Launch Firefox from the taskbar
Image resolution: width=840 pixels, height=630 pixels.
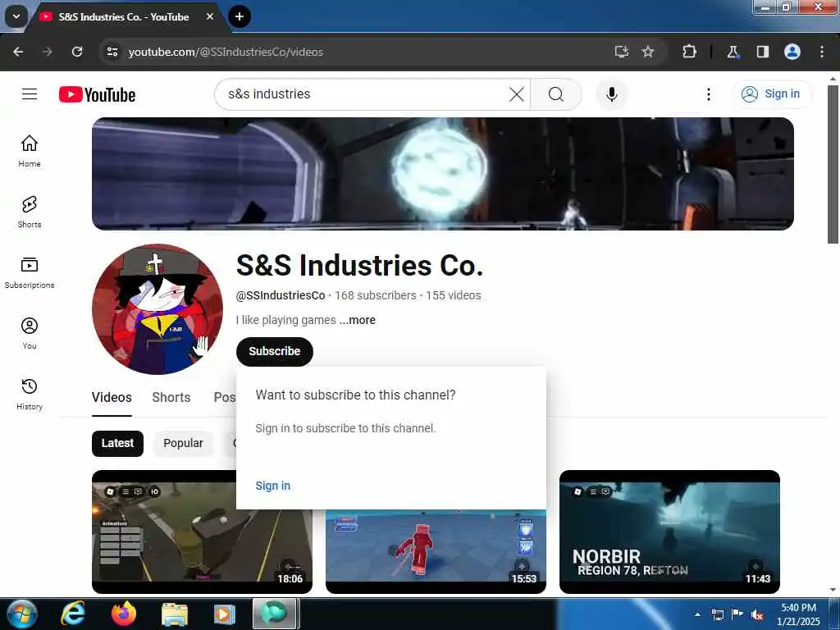pos(124,614)
